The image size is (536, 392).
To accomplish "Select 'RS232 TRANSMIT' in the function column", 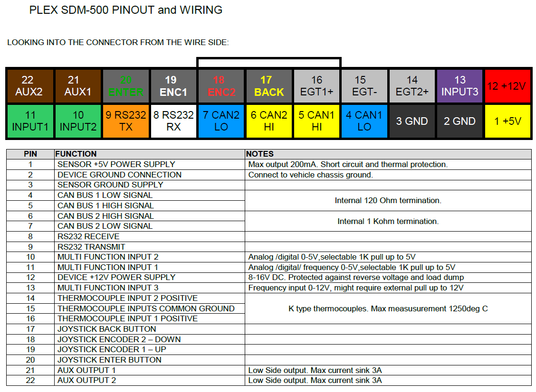I will click(91, 246).
